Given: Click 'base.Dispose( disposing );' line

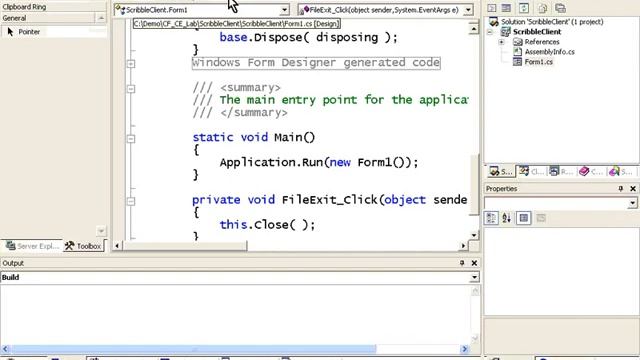Looking at the screenshot, I should pos(308,37).
